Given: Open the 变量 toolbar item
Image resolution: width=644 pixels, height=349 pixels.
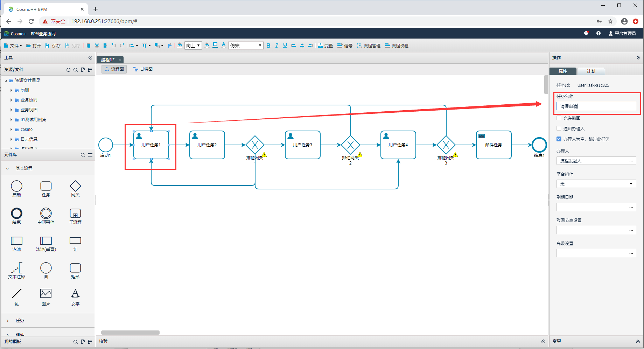Looking at the screenshot, I should 325,46.
